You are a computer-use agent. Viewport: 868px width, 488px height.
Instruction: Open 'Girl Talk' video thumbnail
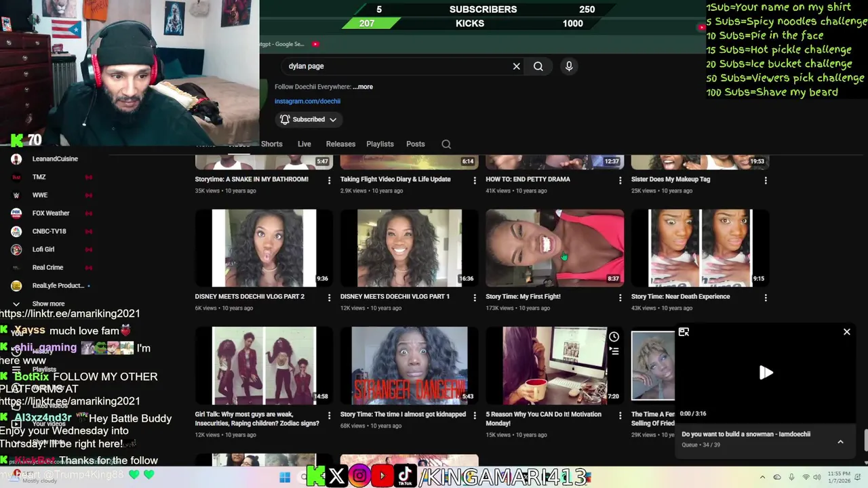pos(264,366)
